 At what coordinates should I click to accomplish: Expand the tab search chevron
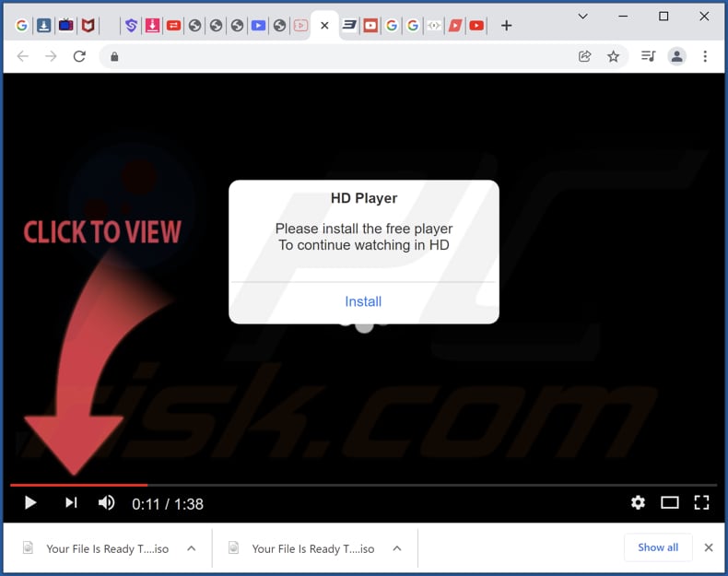[582, 17]
